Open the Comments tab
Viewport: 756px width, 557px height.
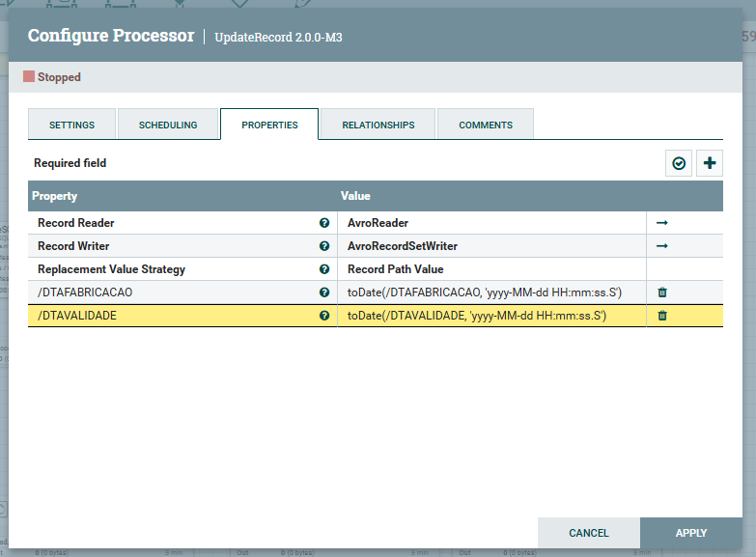coord(486,125)
